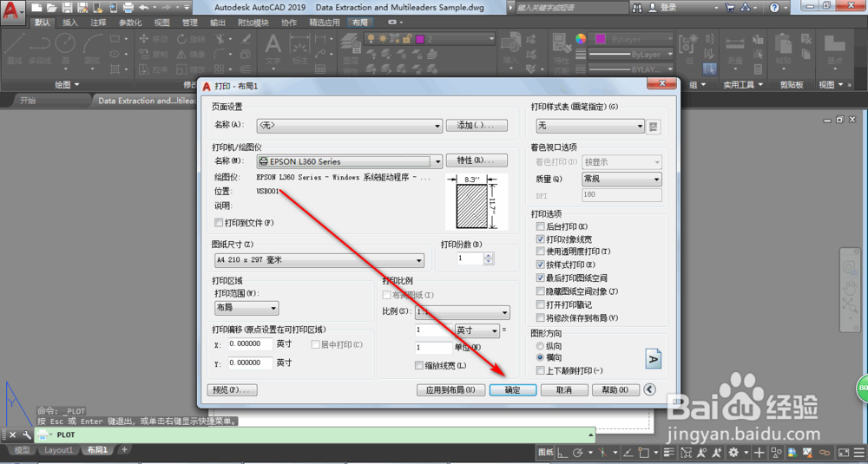Open the Autodesk App Store cart icon
The height and width of the screenshot is (464, 868).
click(x=730, y=8)
